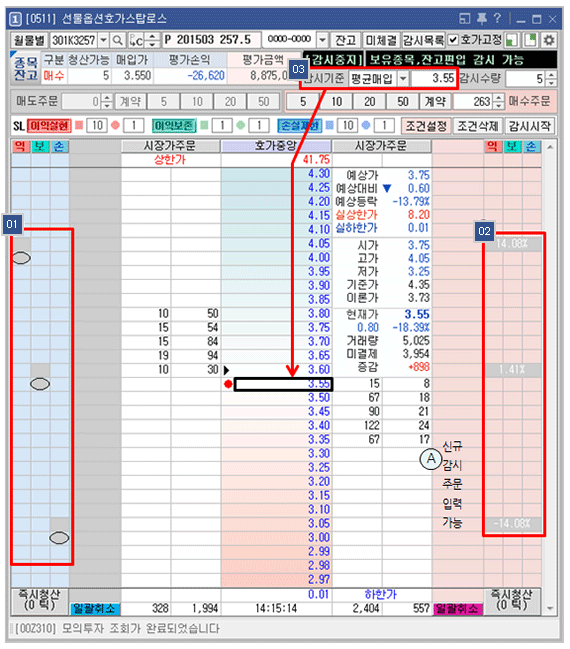Click the red circle marker at price 3.55
Screen dimensions: 570x649
point(228,384)
